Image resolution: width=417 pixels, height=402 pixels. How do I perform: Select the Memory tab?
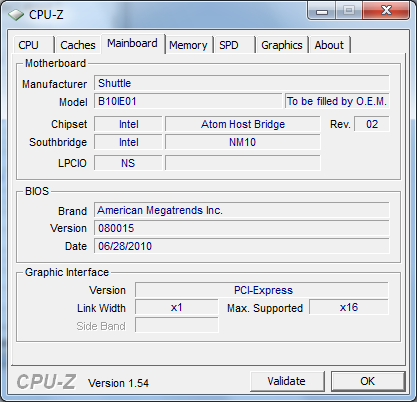coord(188,45)
